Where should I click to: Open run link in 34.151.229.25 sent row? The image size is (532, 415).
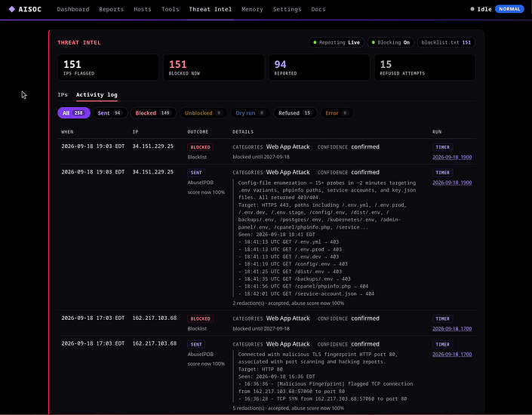pos(452,183)
